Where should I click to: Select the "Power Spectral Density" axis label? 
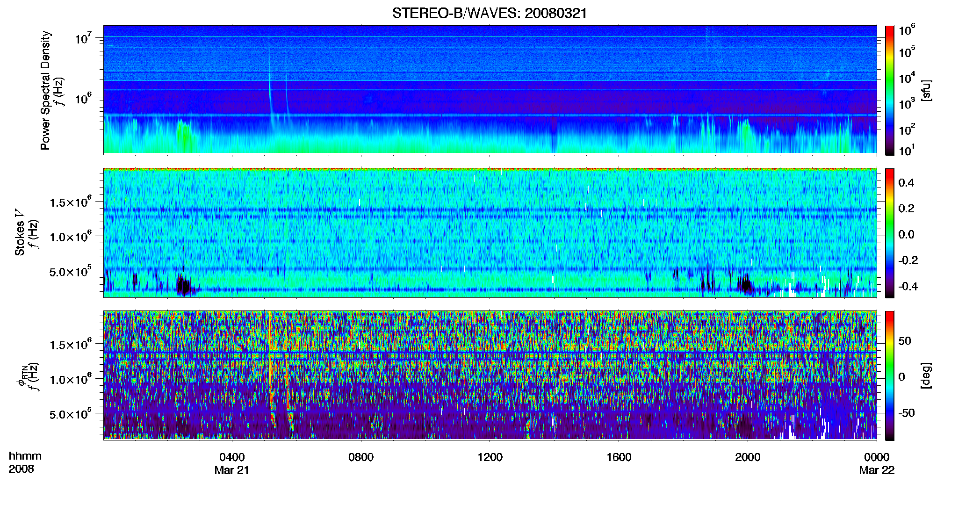coord(45,90)
